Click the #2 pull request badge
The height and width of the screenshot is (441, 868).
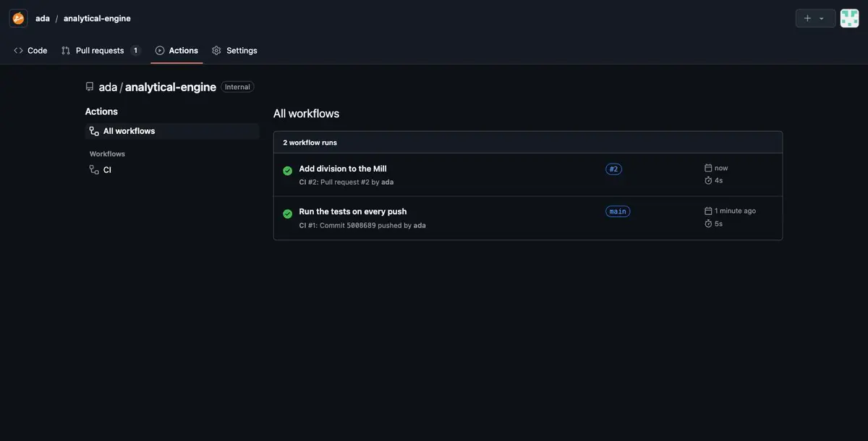[x=613, y=169]
